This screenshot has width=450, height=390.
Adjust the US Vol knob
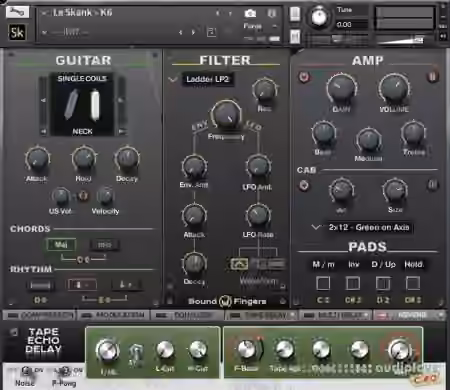(61, 196)
